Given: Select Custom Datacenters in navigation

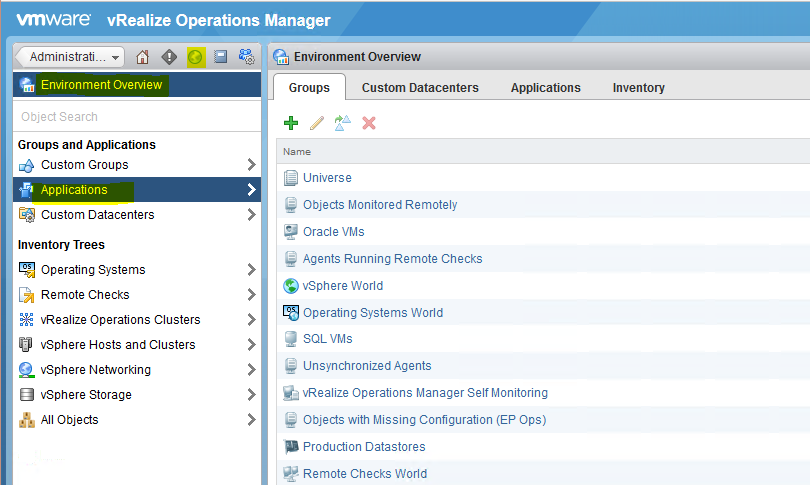Looking at the screenshot, I should 98,214.
